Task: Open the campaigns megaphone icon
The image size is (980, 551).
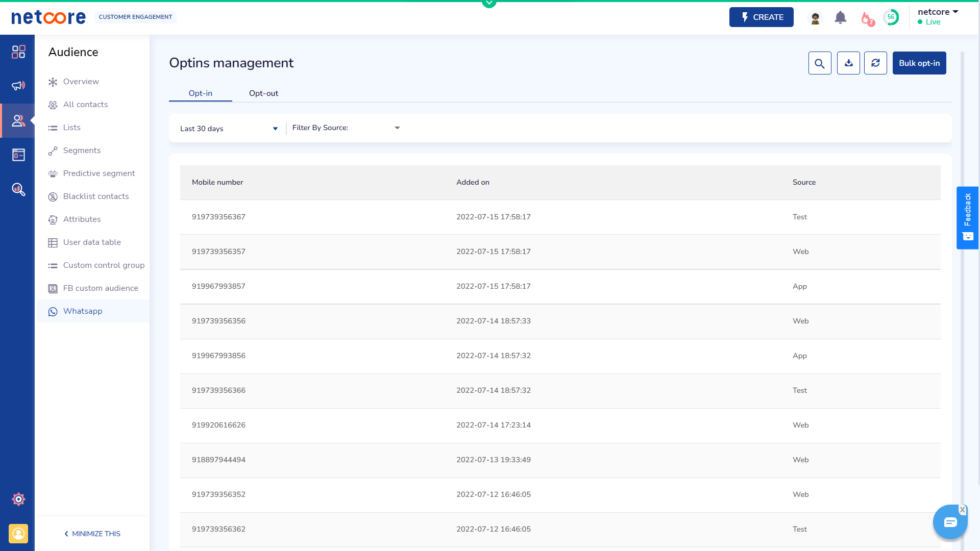Action: (18, 86)
